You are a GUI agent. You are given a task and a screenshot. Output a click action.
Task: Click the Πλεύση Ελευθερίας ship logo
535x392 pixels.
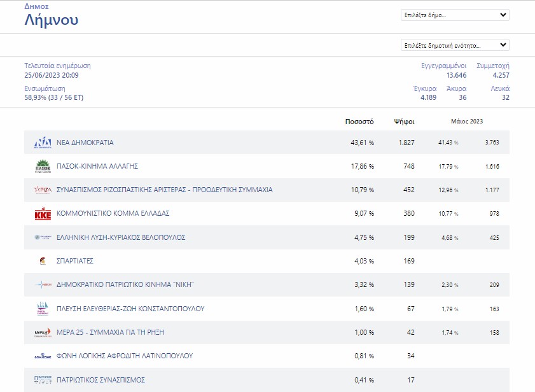click(43, 309)
